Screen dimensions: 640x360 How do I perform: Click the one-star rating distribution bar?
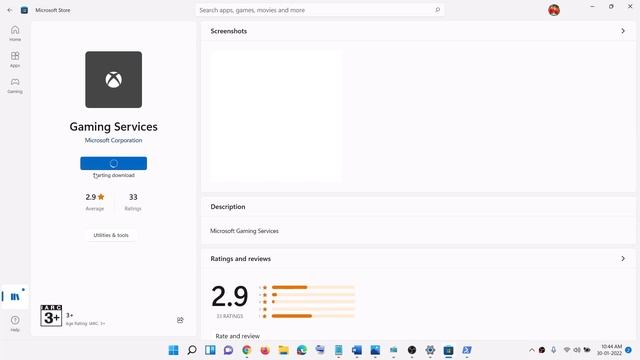point(313,316)
